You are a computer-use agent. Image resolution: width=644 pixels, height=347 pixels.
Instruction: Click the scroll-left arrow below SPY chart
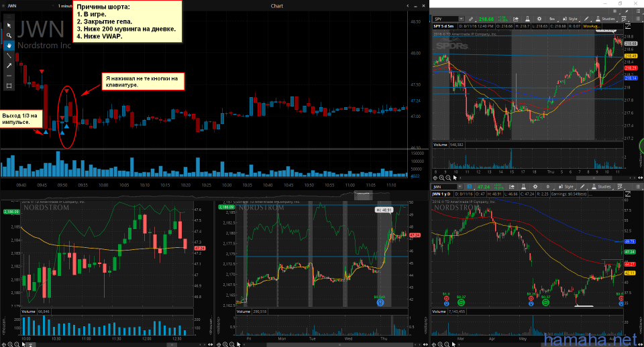460,178
